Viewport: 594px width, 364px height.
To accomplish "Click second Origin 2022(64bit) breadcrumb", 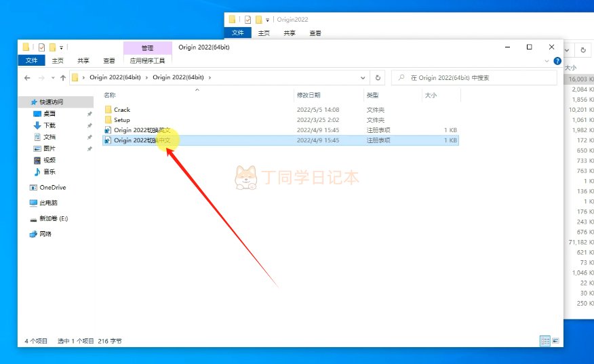I will click(178, 77).
